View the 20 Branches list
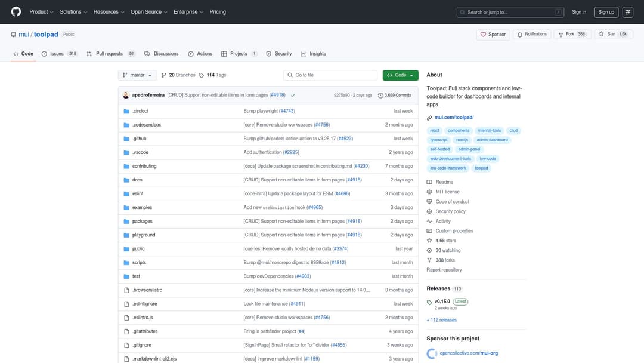 [178, 75]
